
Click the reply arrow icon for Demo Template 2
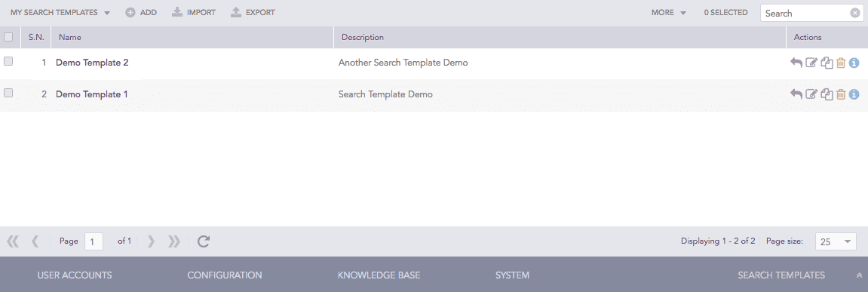point(796,63)
